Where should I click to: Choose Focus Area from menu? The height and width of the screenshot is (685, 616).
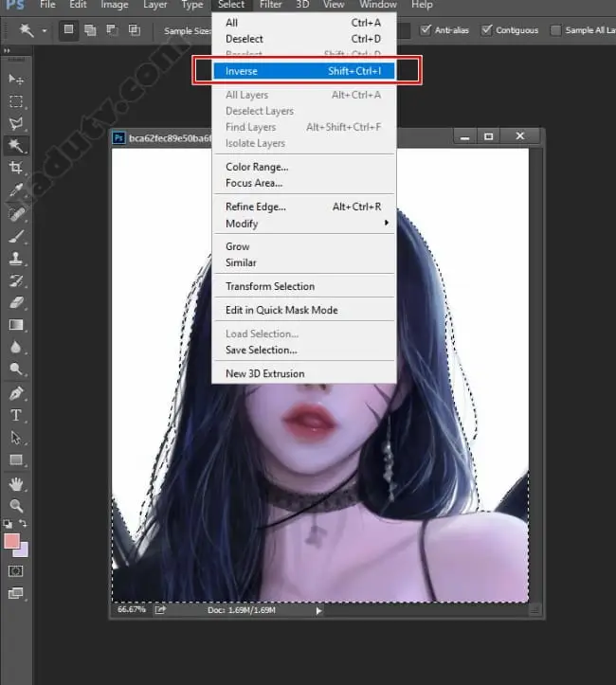click(x=304, y=183)
